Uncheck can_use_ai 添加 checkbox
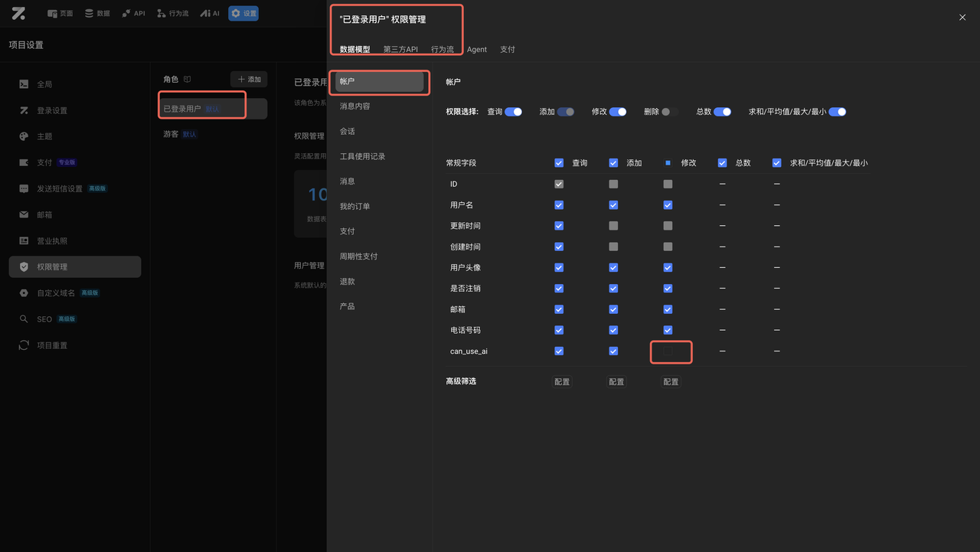Image resolution: width=980 pixels, height=552 pixels. (613, 351)
